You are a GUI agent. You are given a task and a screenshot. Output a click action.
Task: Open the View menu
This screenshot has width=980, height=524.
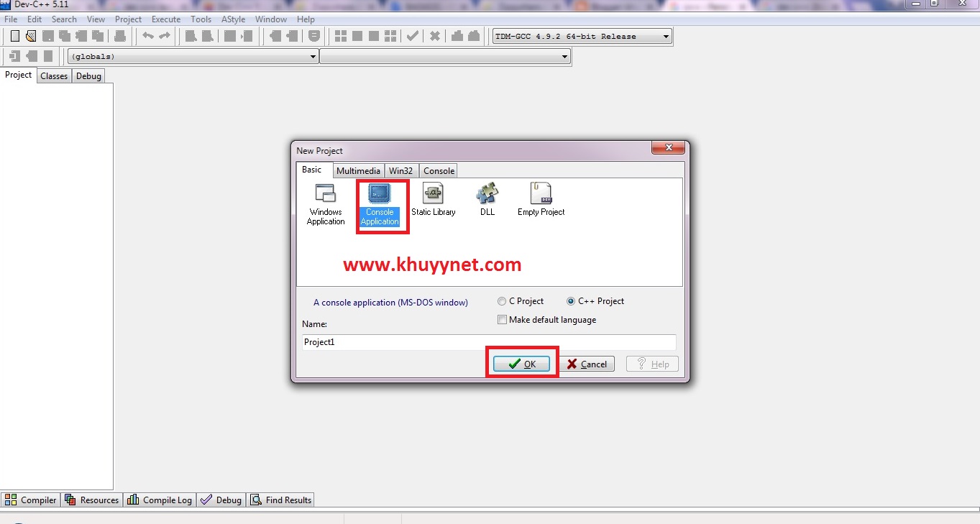(x=96, y=19)
